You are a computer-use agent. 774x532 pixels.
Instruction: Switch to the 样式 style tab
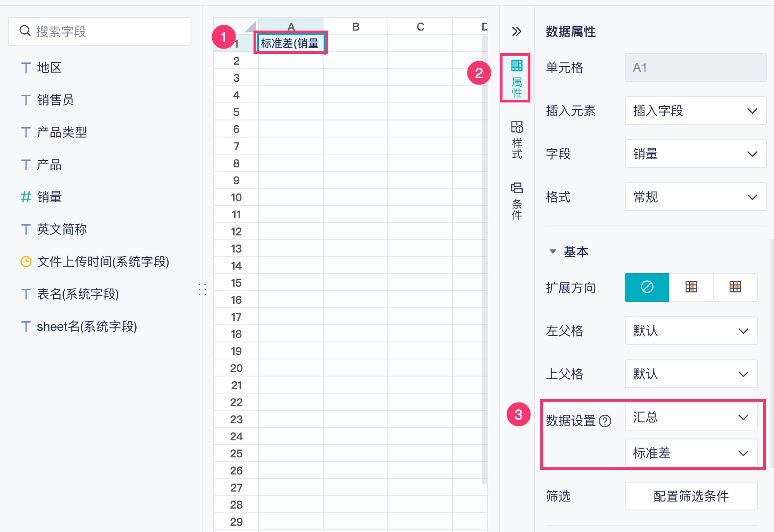pyautogui.click(x=516, y=140)
